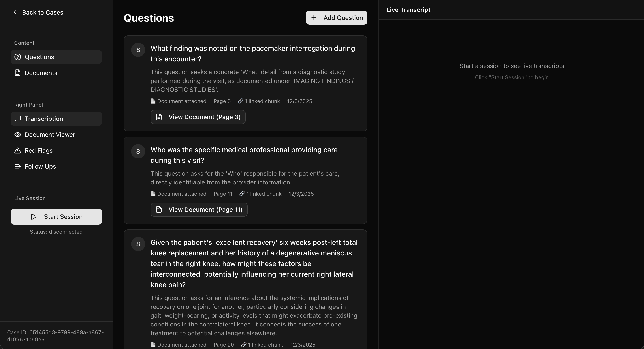
Task: Click Back to Cases
Action: coord(43,12)
